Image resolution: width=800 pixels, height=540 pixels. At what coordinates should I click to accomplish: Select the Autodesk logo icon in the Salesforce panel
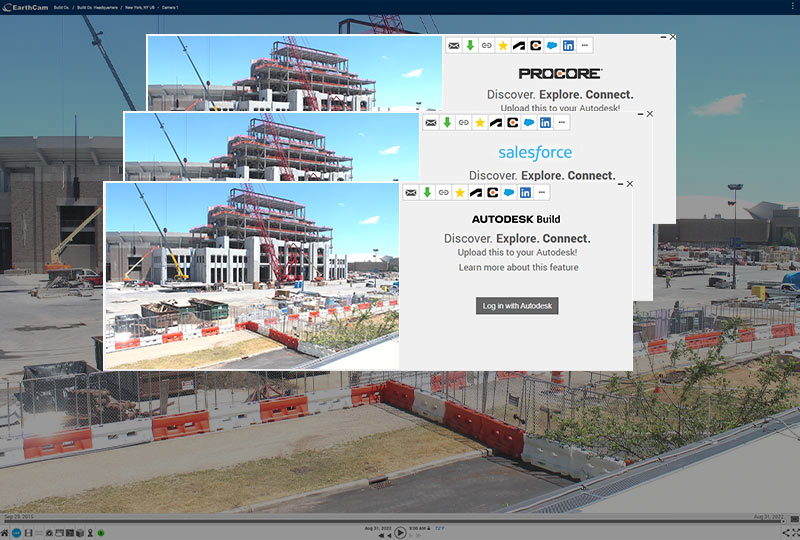point(496,122)
